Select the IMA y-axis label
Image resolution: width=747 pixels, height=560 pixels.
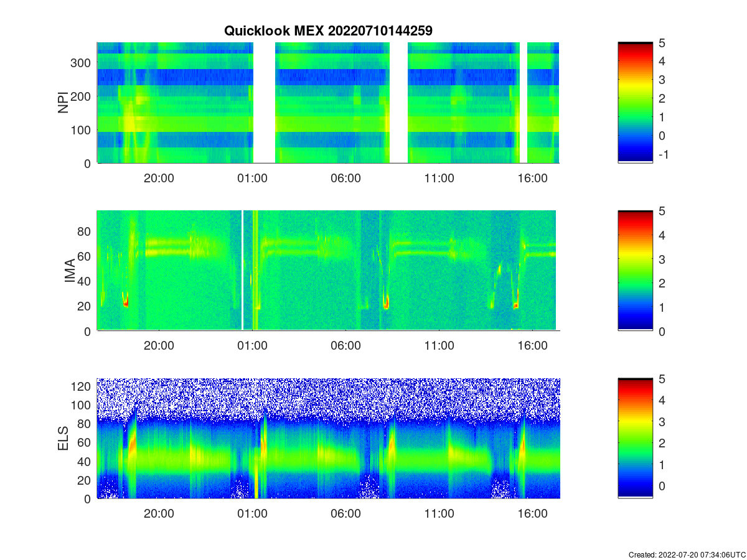tap(70, 271)
